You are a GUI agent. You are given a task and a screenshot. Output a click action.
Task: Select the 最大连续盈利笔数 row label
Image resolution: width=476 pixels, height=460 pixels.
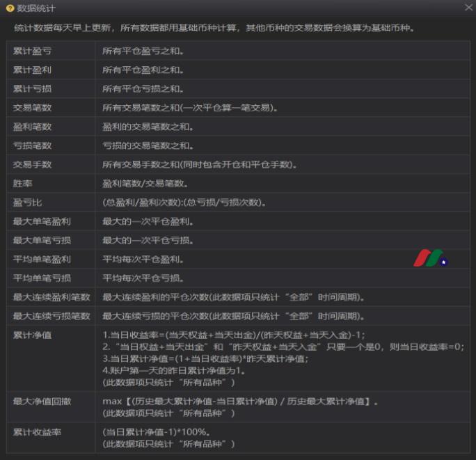51,297
